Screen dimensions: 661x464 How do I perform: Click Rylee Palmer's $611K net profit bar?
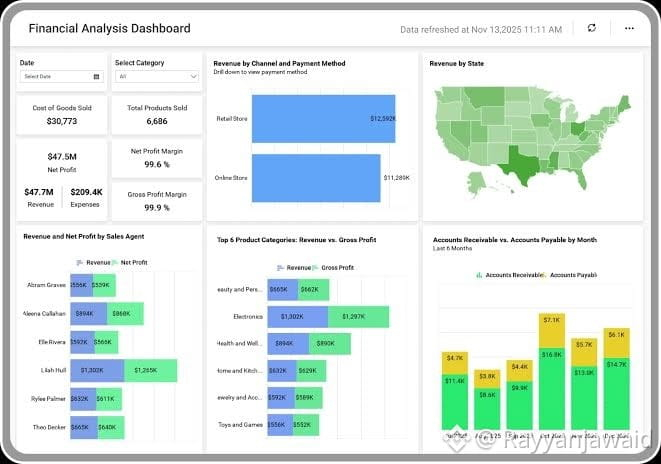tap(109, 399)
